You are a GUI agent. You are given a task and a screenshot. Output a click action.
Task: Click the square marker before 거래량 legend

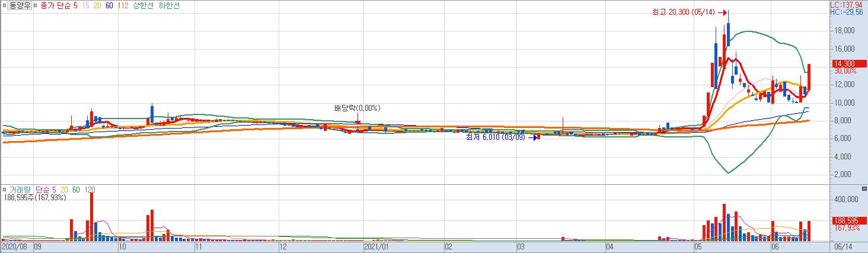(x=4, y=190)
